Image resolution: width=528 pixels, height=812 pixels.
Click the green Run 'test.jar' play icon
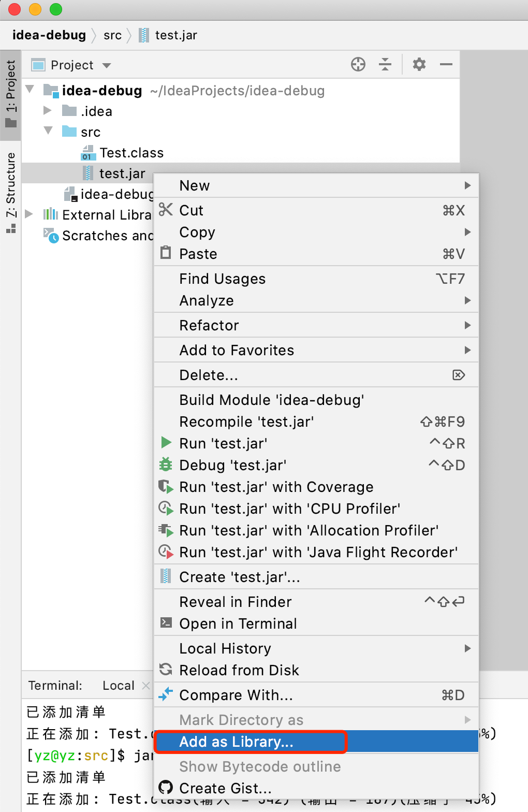point(166,443)
